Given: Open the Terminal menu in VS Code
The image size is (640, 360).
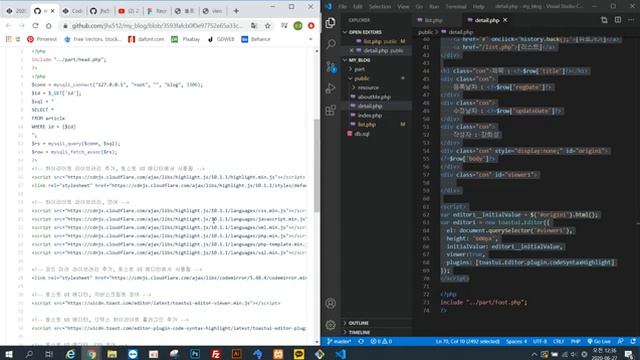Looking at the screenshot, I should point(456,7).
